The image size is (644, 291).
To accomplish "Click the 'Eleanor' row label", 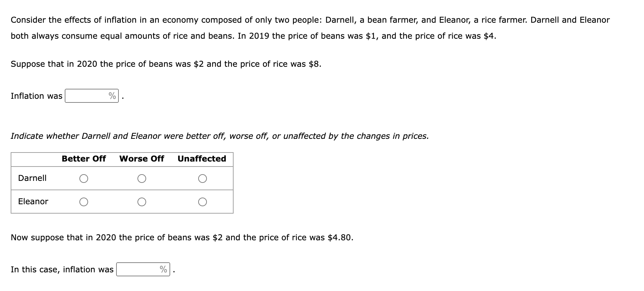I will [x=33, y=201].
